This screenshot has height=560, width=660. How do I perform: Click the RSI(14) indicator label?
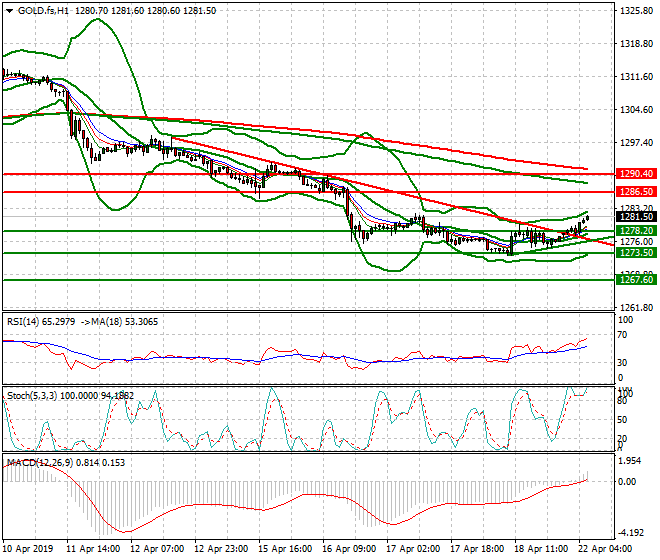[x=27, y=321]
